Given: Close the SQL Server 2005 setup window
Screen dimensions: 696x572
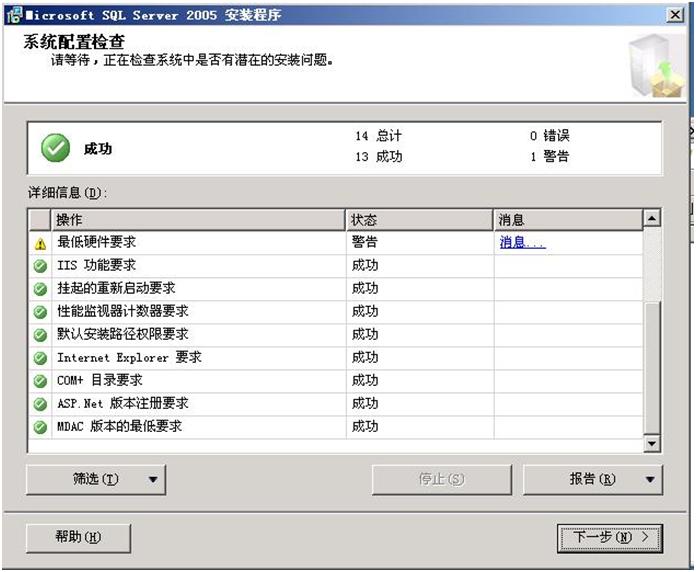Looking at the screenshot, I should 675,15.
